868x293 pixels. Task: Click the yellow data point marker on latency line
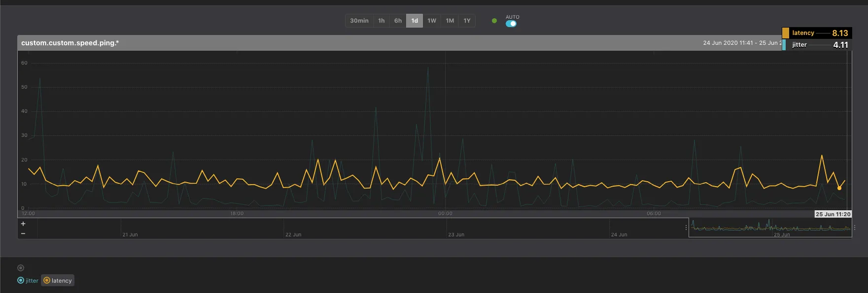click(x=839, y=188)
